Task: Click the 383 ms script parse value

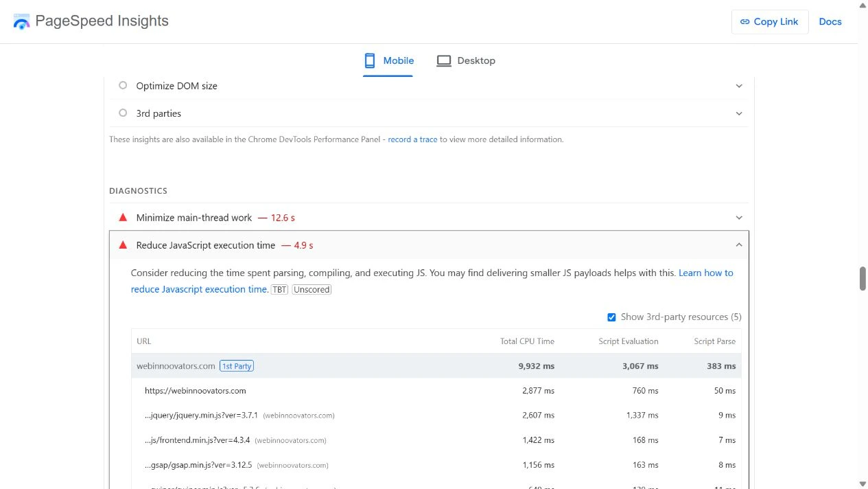Action: tap(721, 366)
